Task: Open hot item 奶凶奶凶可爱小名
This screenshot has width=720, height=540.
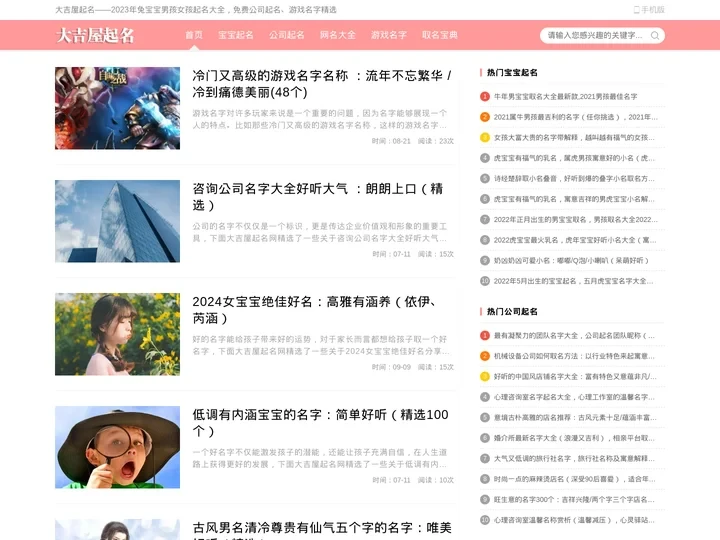Action: coord(571,260)
